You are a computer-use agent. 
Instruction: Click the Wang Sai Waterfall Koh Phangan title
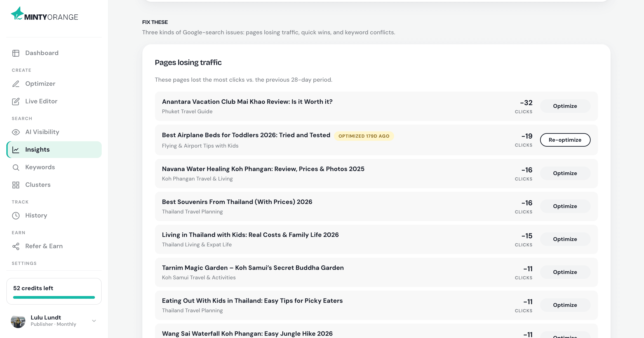pos(247,333)
